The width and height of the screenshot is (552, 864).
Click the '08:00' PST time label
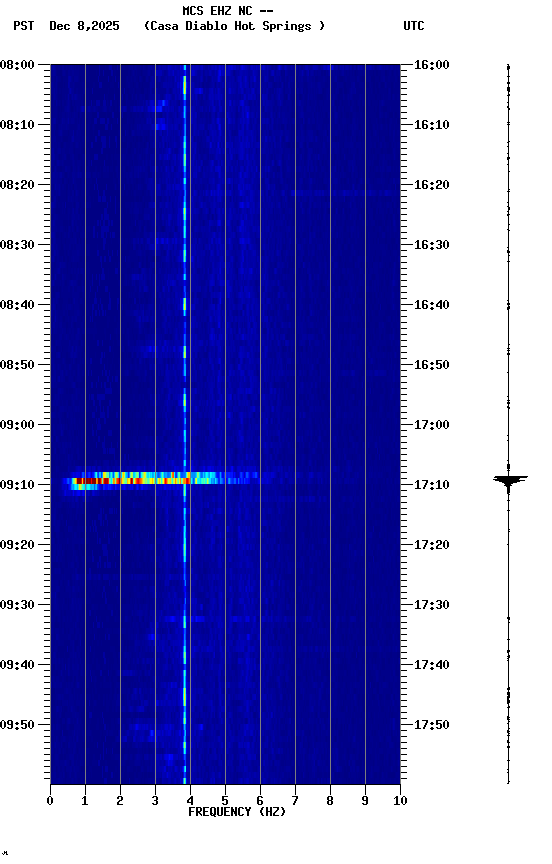coord(17,65)
